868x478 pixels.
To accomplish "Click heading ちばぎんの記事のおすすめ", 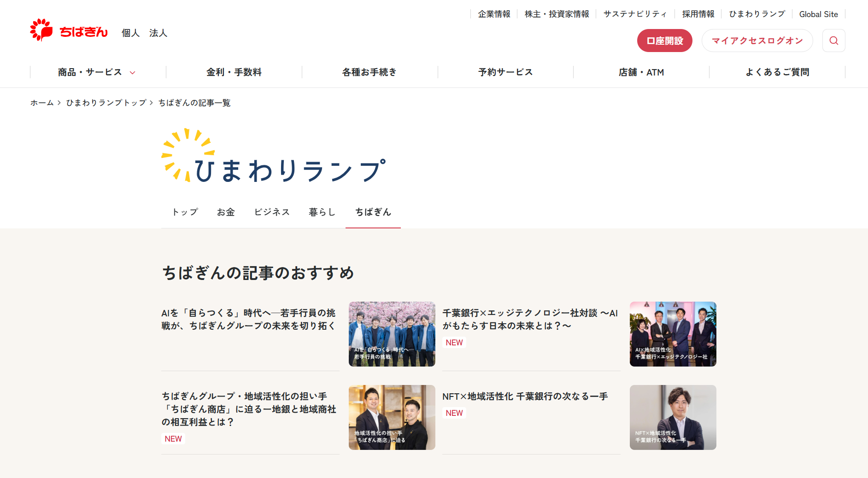I will pos(258,273).
